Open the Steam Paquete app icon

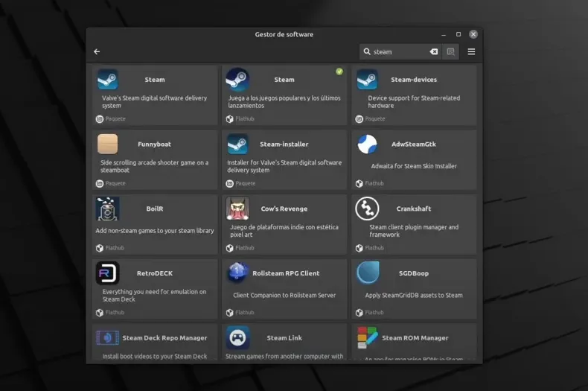pos(108,80)
